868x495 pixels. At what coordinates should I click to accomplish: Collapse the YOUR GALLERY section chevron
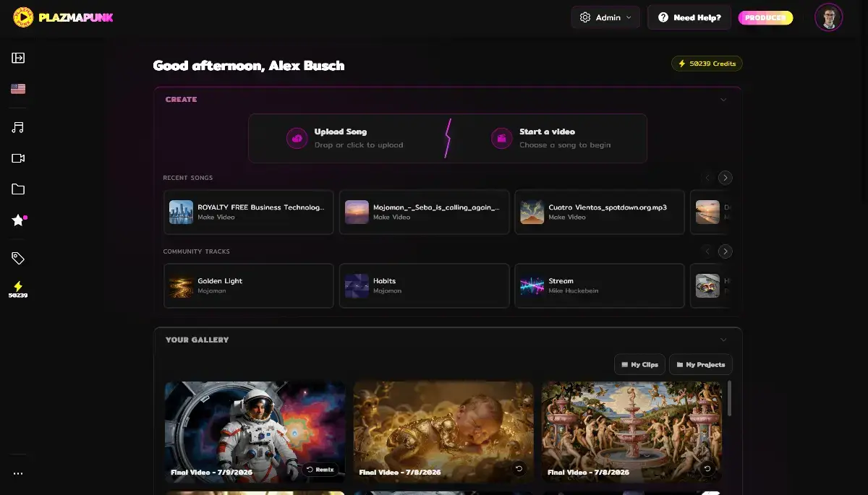[723, 340]
